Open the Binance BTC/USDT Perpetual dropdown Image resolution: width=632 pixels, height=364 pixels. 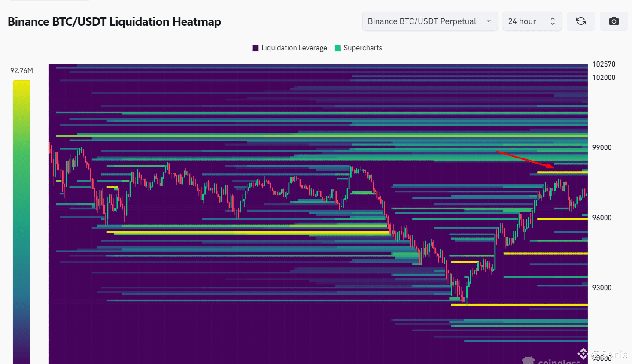(x=430, y=21)
